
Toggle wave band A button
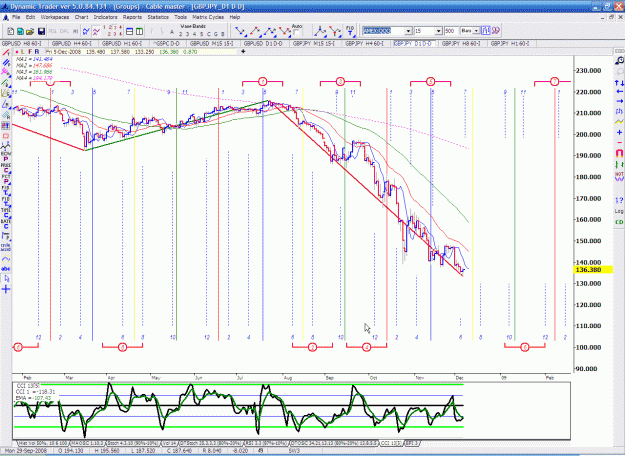pos(172,33)
